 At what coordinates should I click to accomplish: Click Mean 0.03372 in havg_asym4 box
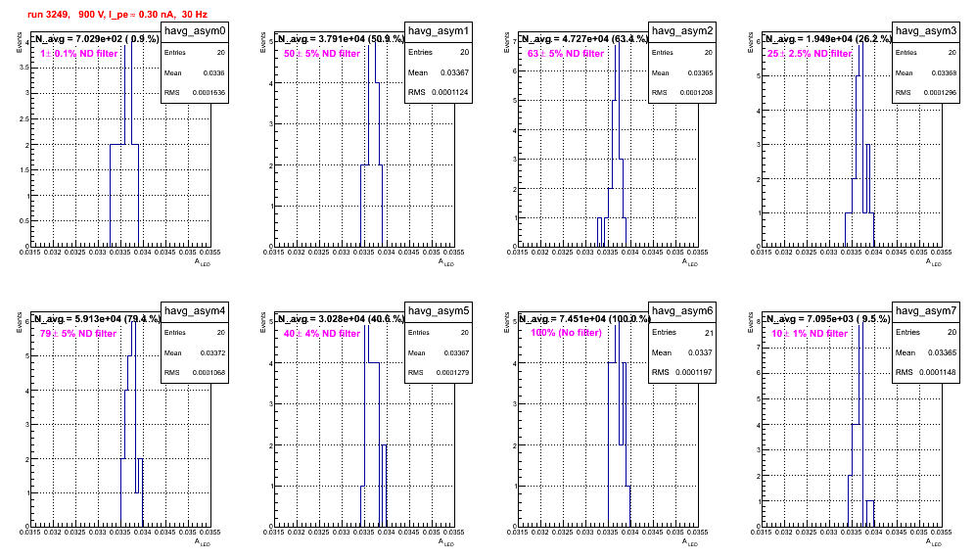click(195, 352)
